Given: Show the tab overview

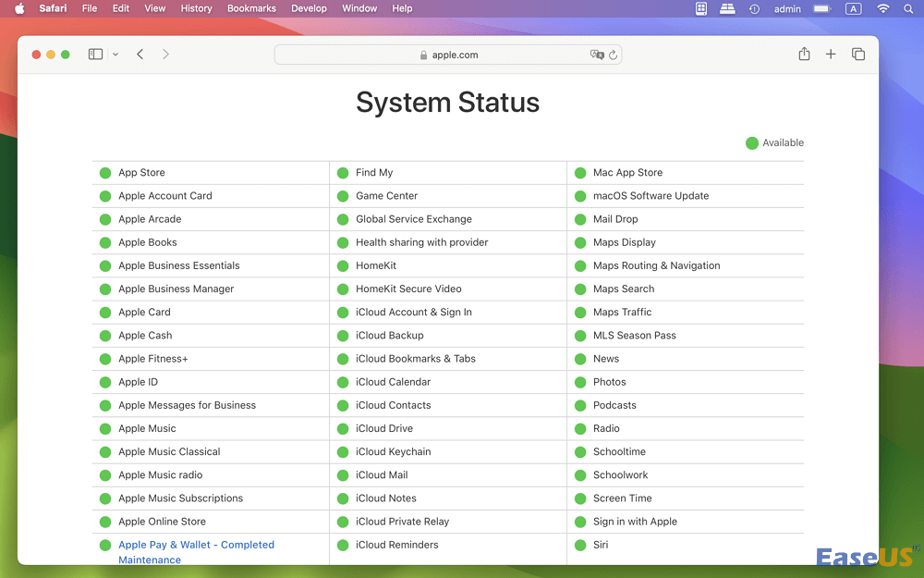Looking at the screenshot, I should click(858, 55).
